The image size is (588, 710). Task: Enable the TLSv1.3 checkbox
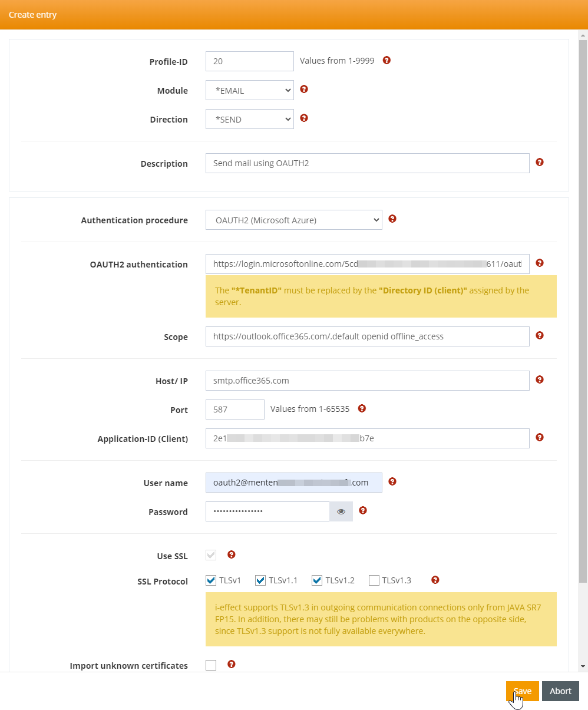click(x=374, y=580)
